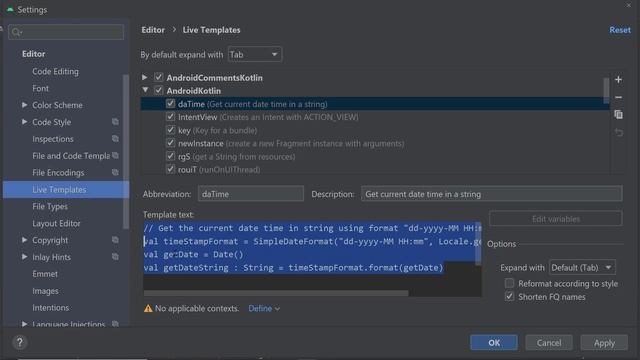Click the copy icon beside Code Style
Screen dimensions: 640x360
tap(116, 122)
